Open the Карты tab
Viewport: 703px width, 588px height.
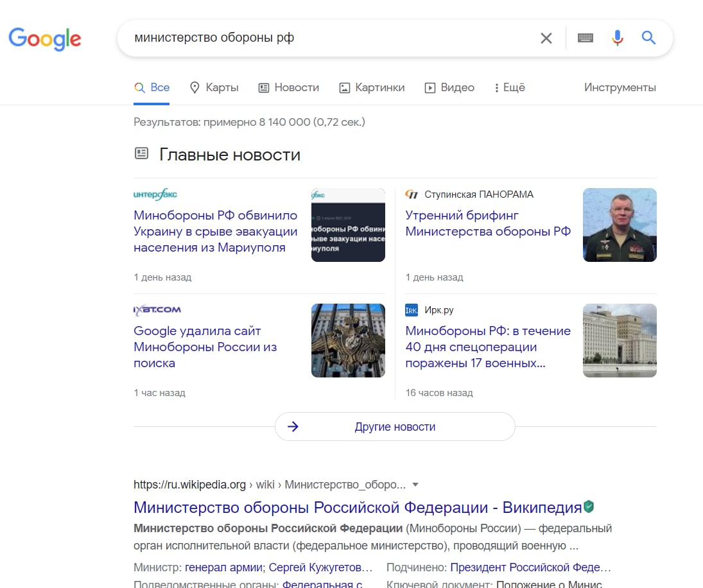coord(214,88)
